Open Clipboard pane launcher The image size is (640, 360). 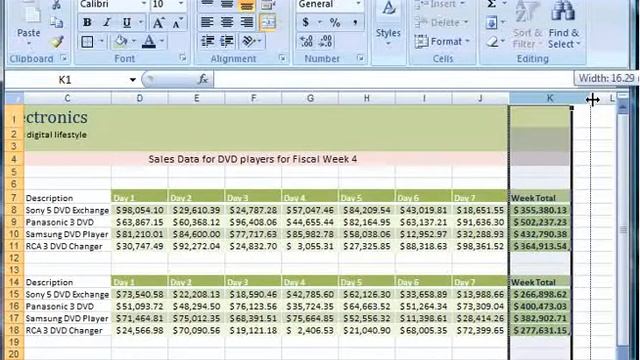point(64,58)
